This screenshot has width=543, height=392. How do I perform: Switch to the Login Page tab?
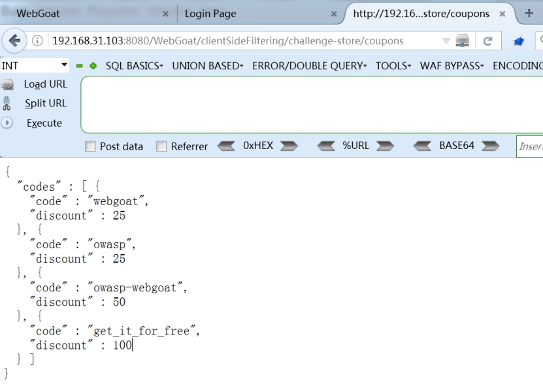tap(261, 14)
